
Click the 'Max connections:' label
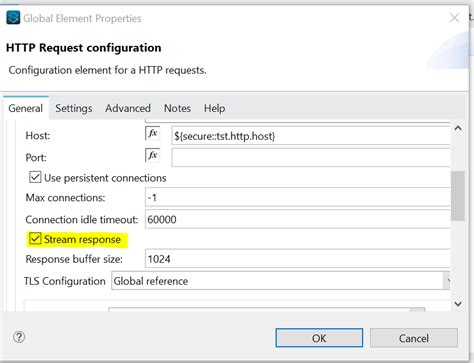65,198
